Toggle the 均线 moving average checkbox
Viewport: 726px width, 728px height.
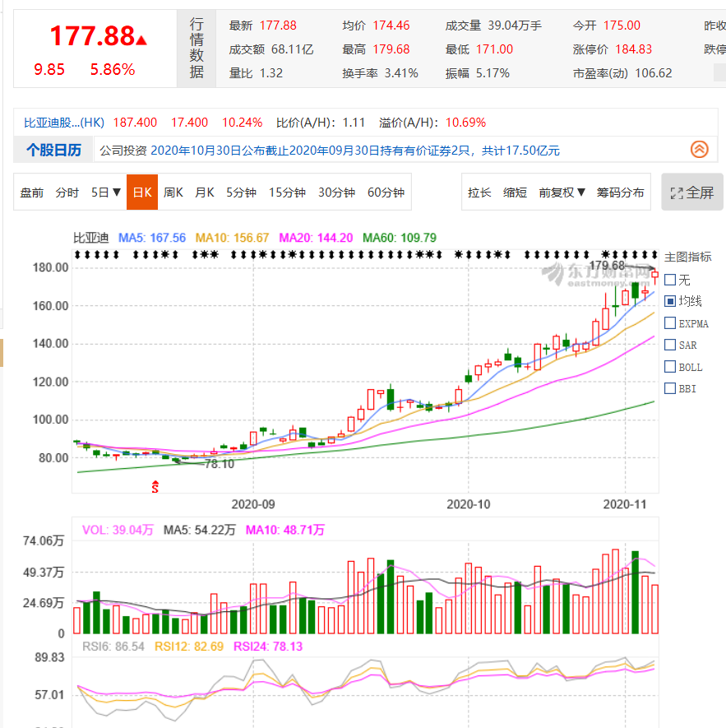670,301
